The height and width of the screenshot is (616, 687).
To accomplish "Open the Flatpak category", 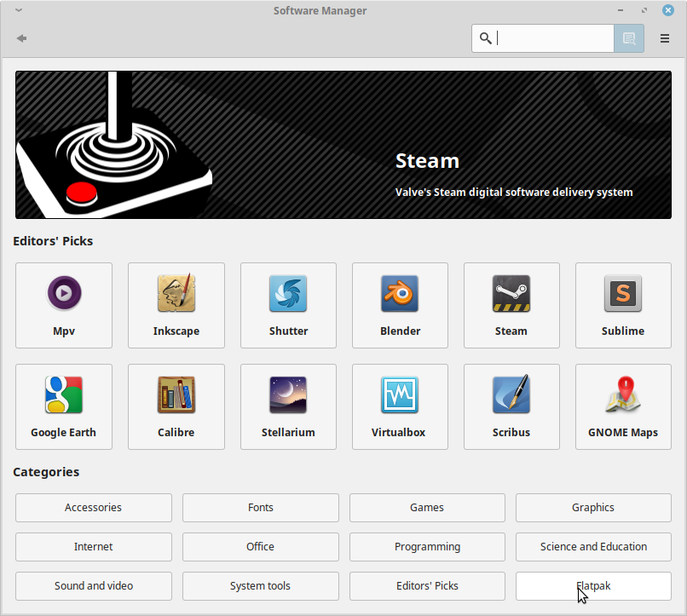I will click(593, 586).
